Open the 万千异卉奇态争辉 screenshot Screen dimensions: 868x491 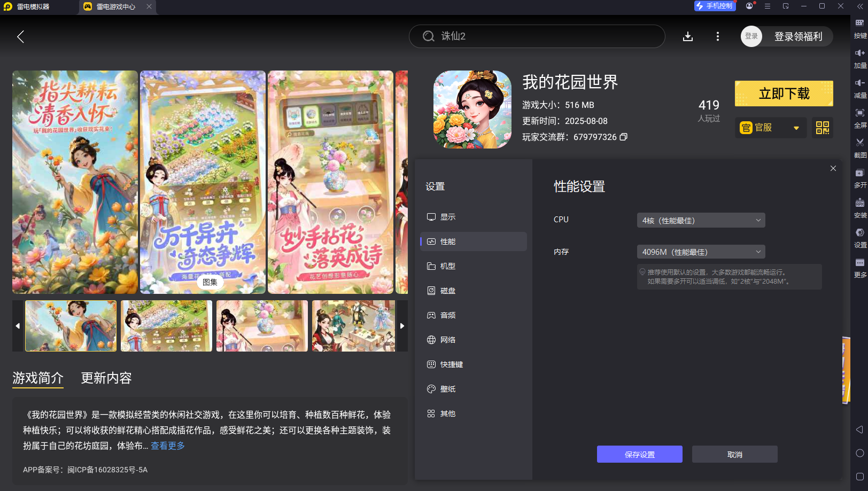[x=203, y=182]
